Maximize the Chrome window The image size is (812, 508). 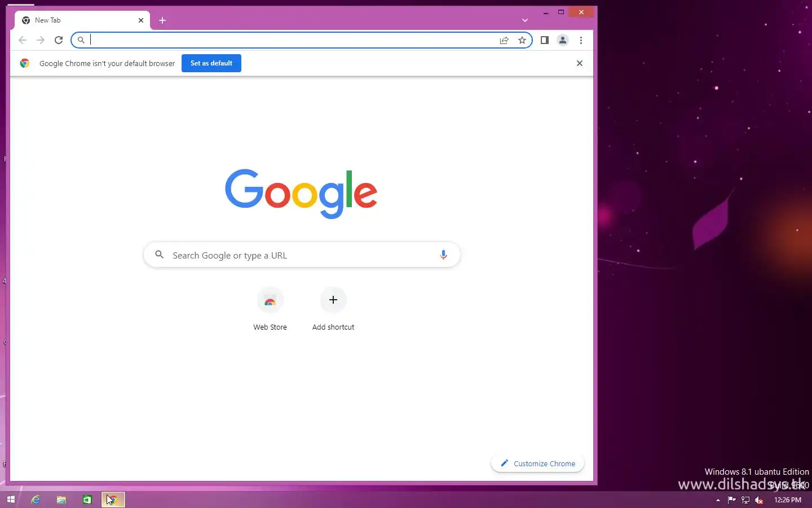(x=561, y=12)
